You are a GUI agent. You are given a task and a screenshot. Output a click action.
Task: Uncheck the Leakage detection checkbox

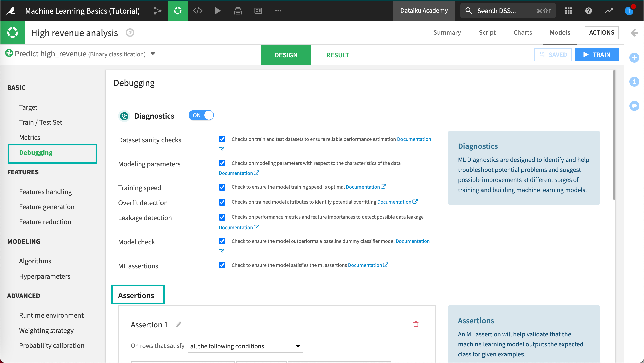coord(222,217)
